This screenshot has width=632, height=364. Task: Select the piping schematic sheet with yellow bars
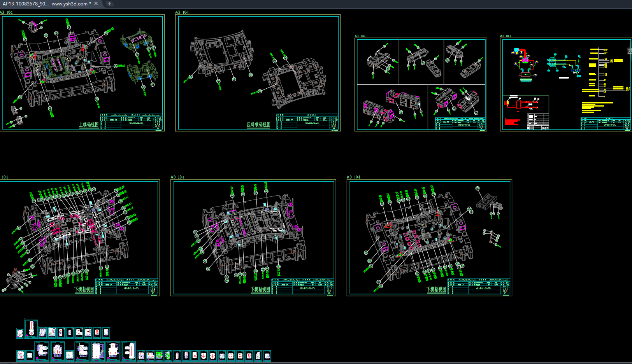pyautogui.click(x=566, y=84)
